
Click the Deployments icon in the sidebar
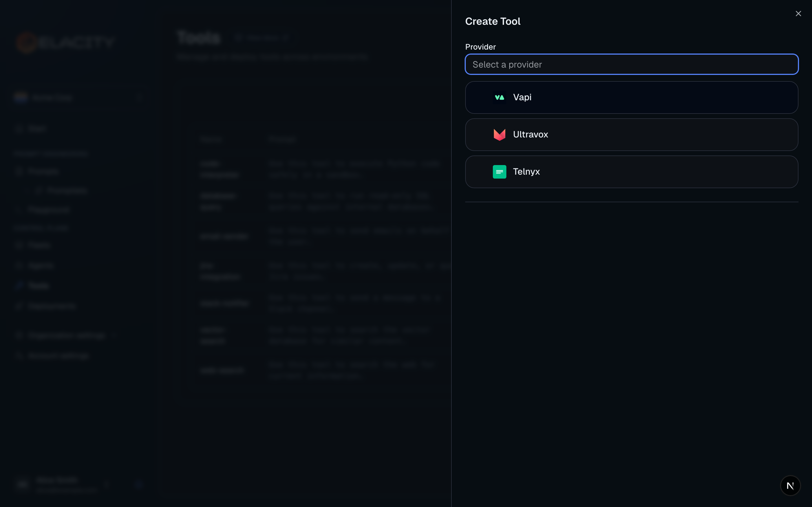pyautogui.click(x=19, y=306)
